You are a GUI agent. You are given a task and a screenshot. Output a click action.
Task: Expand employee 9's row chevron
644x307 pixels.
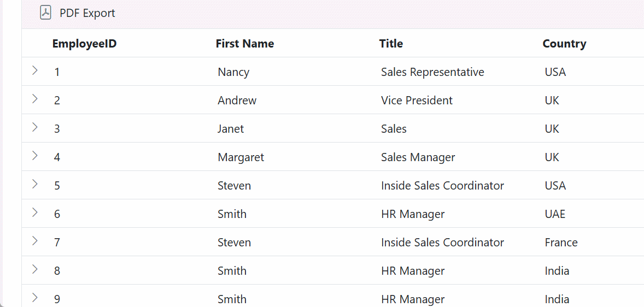[35, 297]
